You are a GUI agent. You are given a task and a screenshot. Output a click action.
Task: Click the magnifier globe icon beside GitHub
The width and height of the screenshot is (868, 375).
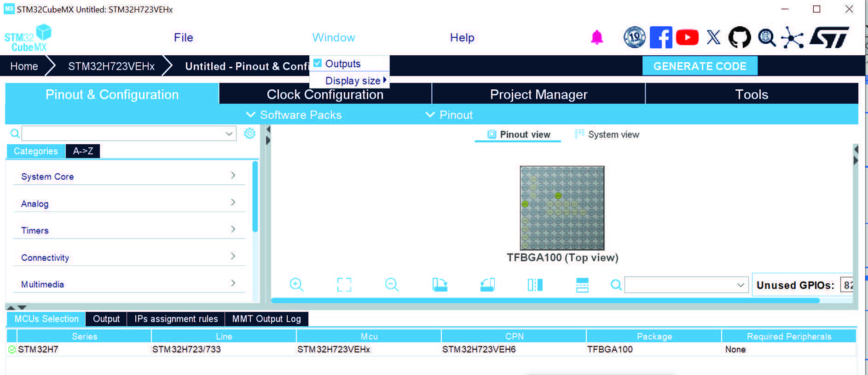pos(767,37)
